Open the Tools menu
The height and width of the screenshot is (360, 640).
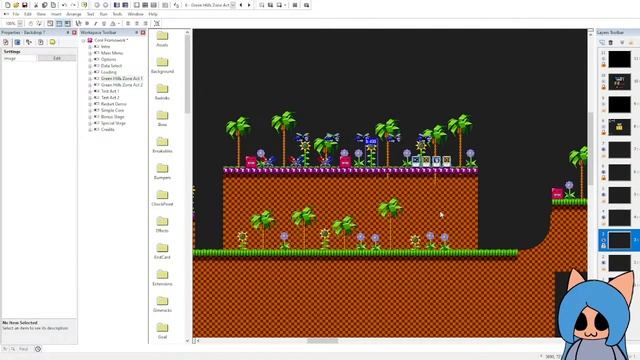click(118, 14)
